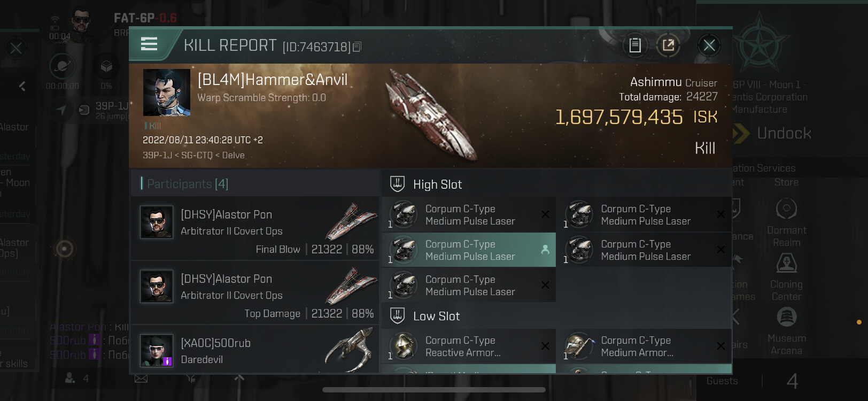Open Corpum C-Type Reactive Armor module
The height and width of the screenshot is (401, 868).
pyautogui.click(x=469, y=346)
